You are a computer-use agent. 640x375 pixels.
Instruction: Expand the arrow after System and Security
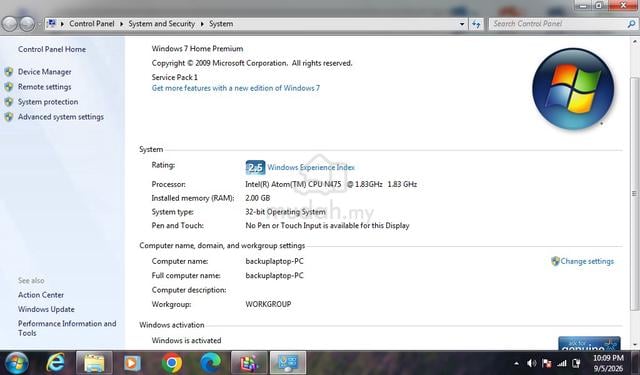click(x=202, y=24)
